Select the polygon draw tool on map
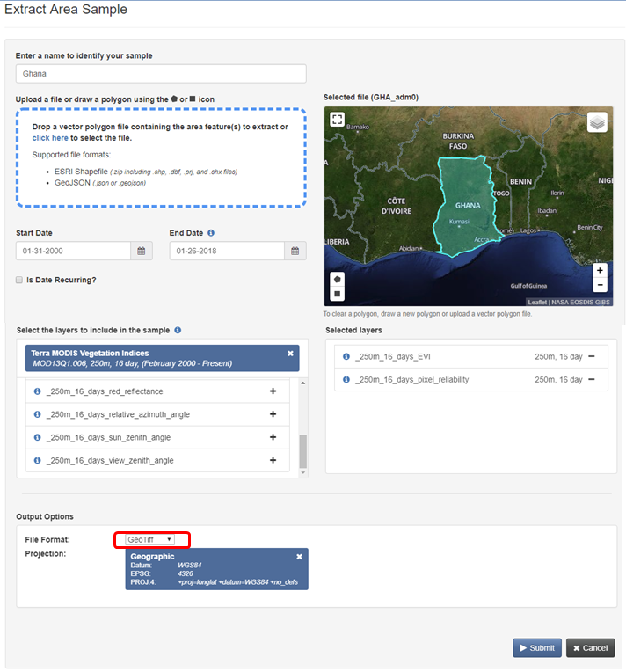This screenshot has width=626, height=672. [x=337, y=278]
